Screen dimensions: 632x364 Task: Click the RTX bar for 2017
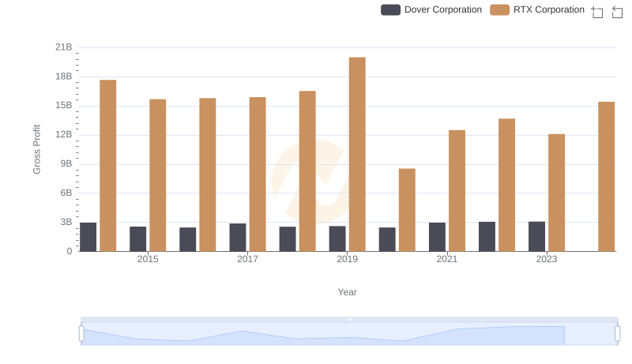258,174
